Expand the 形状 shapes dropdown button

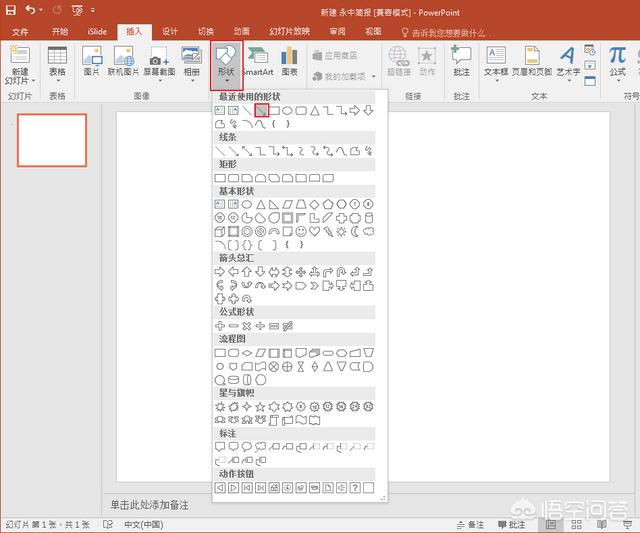227,68
